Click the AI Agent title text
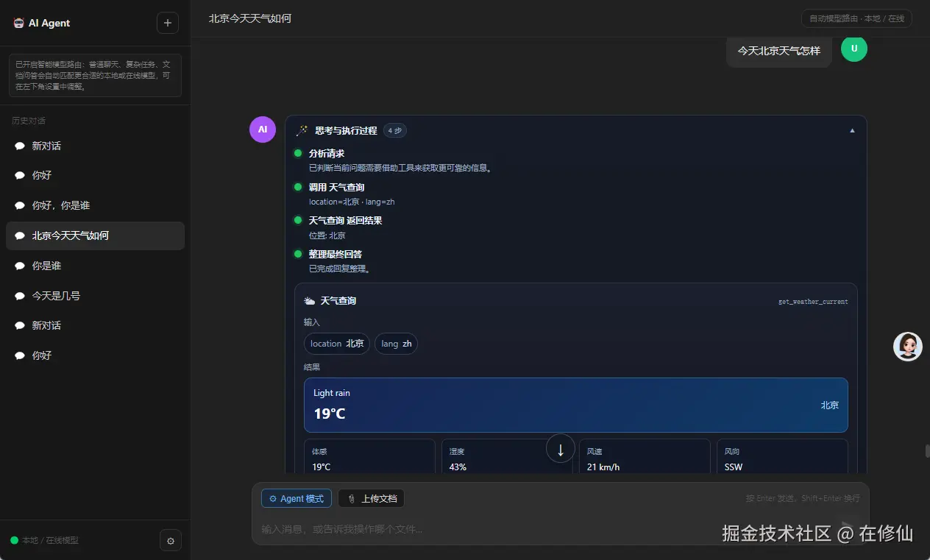Image resolution: width=930 pixels, height=560 pixels. pos(49,23)
